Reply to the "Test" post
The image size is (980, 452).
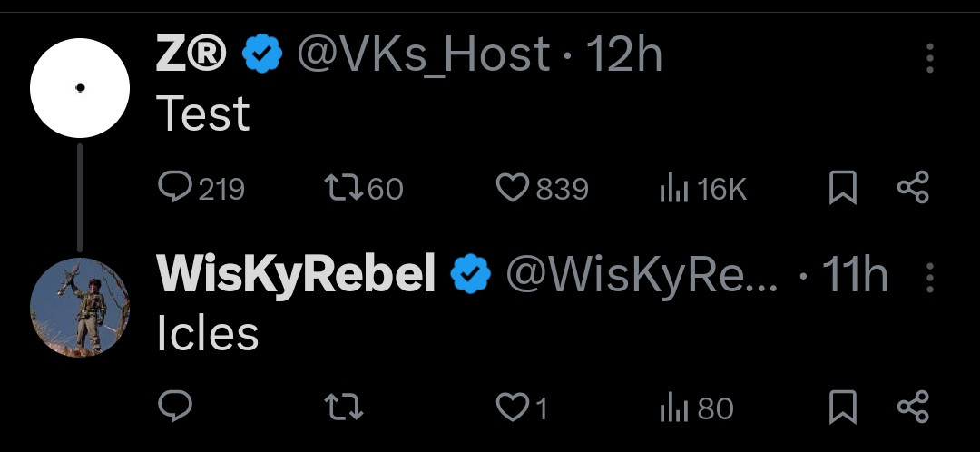(174, 188)
